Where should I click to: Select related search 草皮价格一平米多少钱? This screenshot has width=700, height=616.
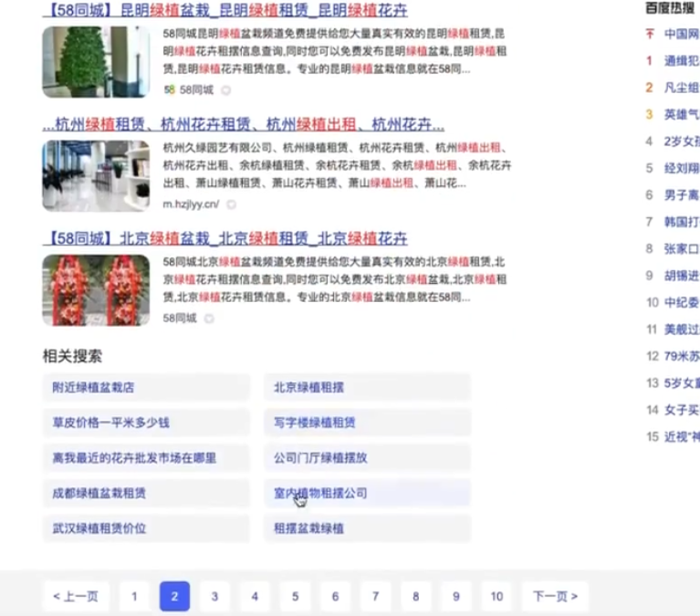146,423
